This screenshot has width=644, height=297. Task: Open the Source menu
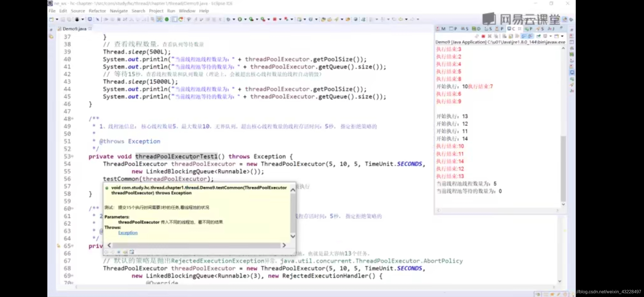78,11
